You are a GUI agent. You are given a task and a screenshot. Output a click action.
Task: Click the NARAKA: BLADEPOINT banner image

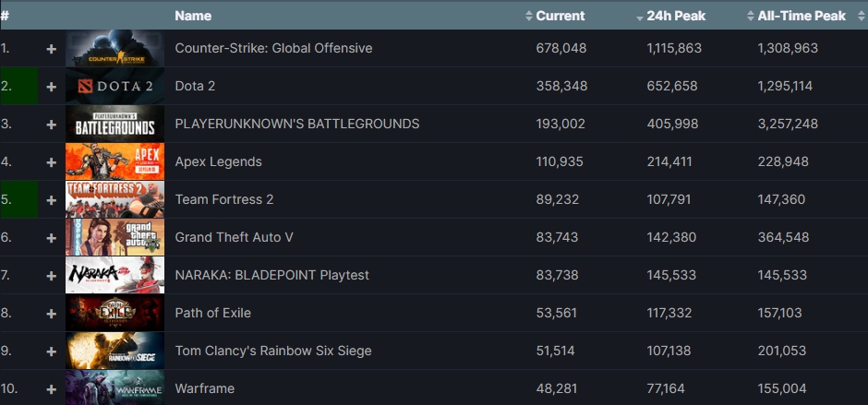115,275
